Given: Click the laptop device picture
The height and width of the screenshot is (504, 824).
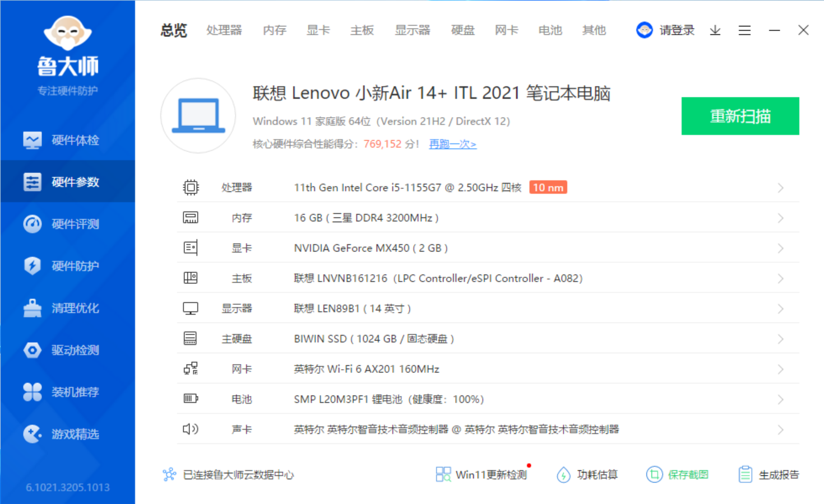Looking at the screenshot, I should coord(198,115).
